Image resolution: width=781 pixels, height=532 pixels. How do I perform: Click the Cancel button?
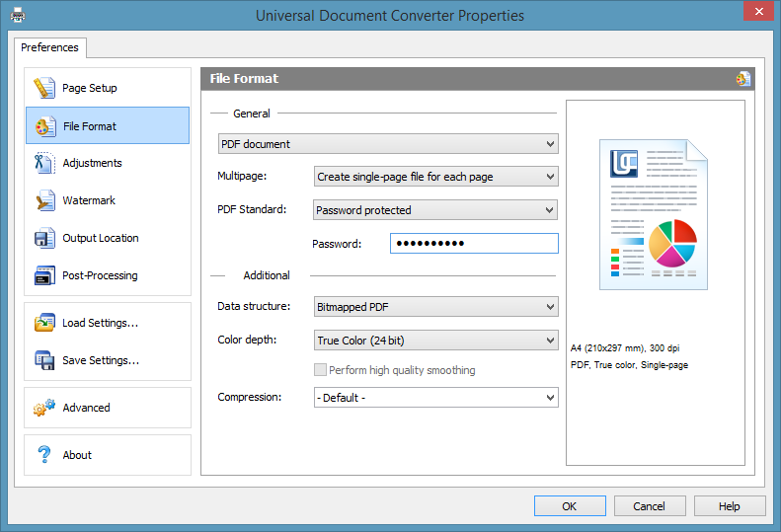pyautogui.click(x=650, y=506)
